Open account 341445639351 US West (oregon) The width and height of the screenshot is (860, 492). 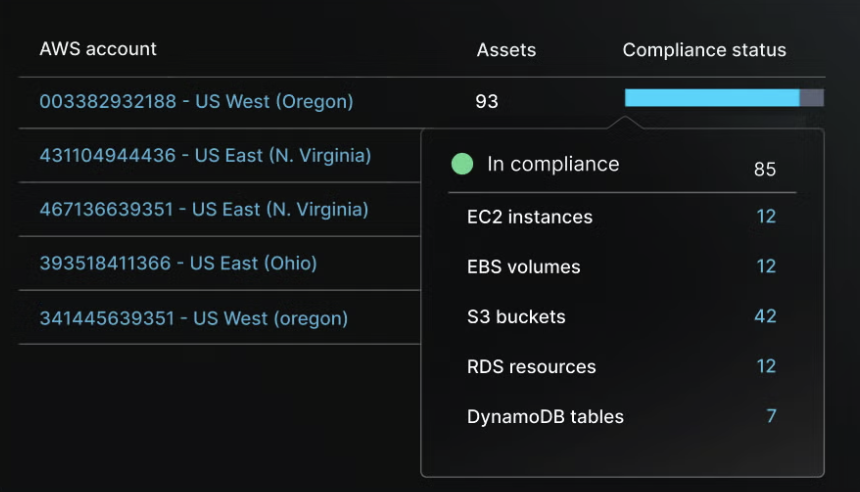pyautogui.click(x=194, y=318)
